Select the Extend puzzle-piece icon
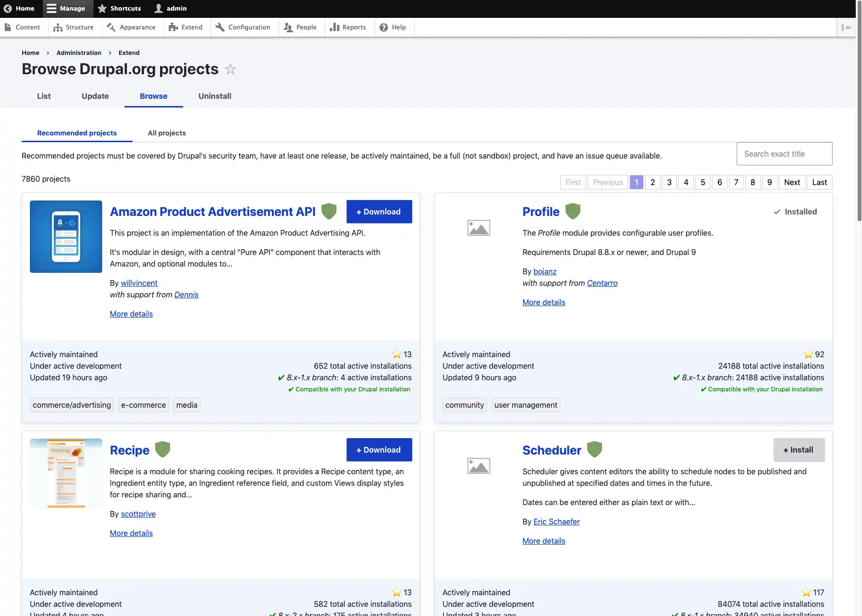The height and width of the screenshot is (616, 862). click(173, 27)
